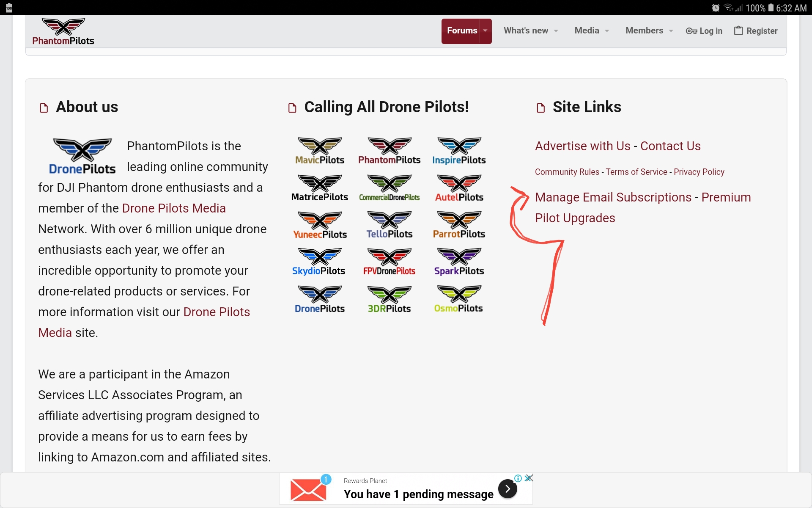Viewport: 812px width, 508px height.
Task: Open the ad info icon
Action: 518,478
